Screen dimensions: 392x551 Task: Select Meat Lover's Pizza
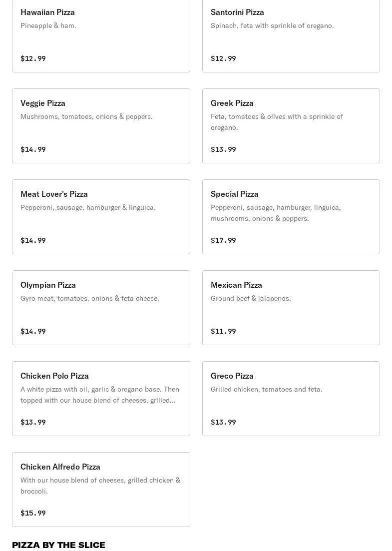coord(101,217)
